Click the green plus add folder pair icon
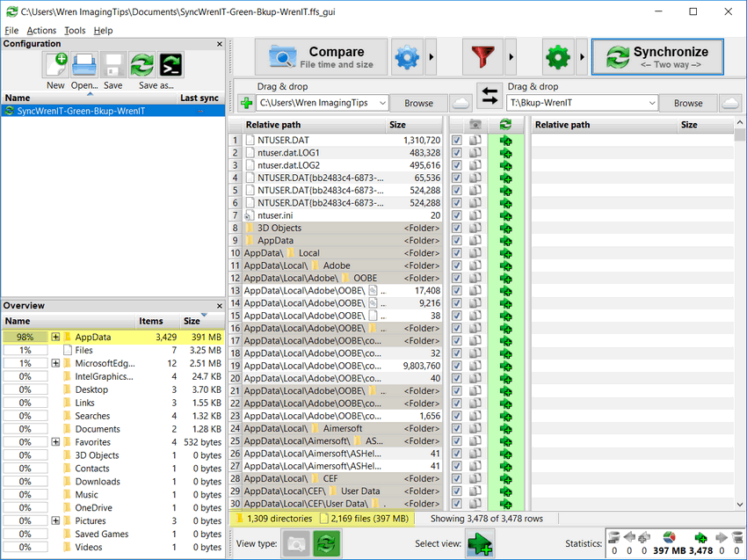 click(245, 103)
